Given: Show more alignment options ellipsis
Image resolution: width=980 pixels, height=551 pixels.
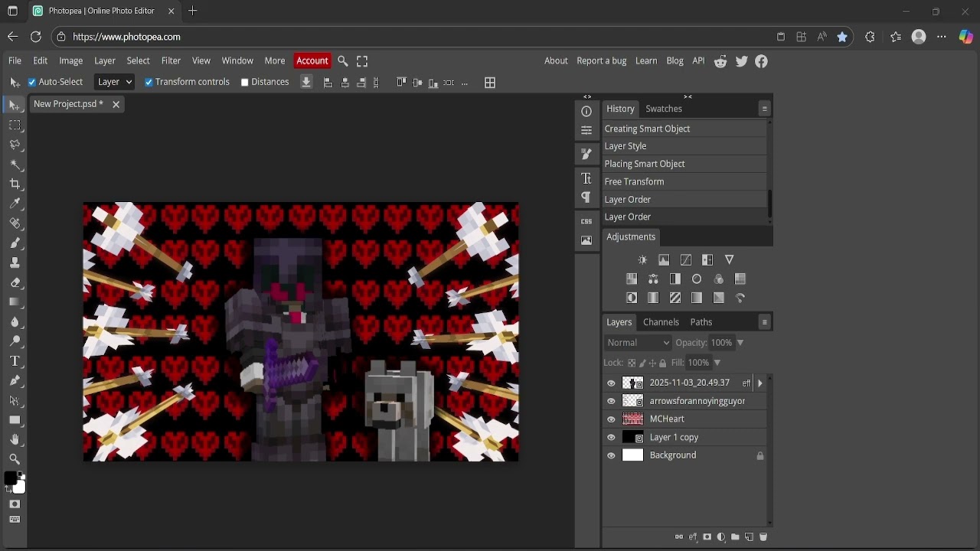Looking at the screenshot, I should (465, 83).
